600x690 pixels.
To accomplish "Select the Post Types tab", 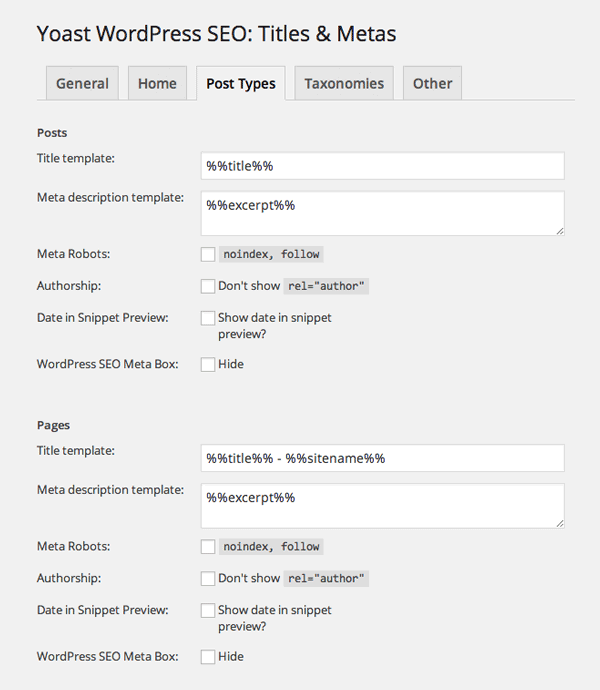I will (x=241, y=83).
